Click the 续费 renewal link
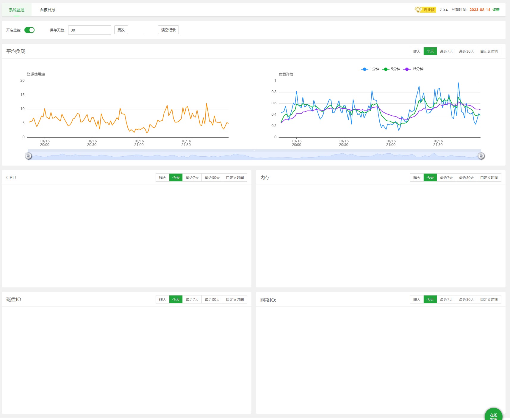510x420 pixels. tap(496, 10)
